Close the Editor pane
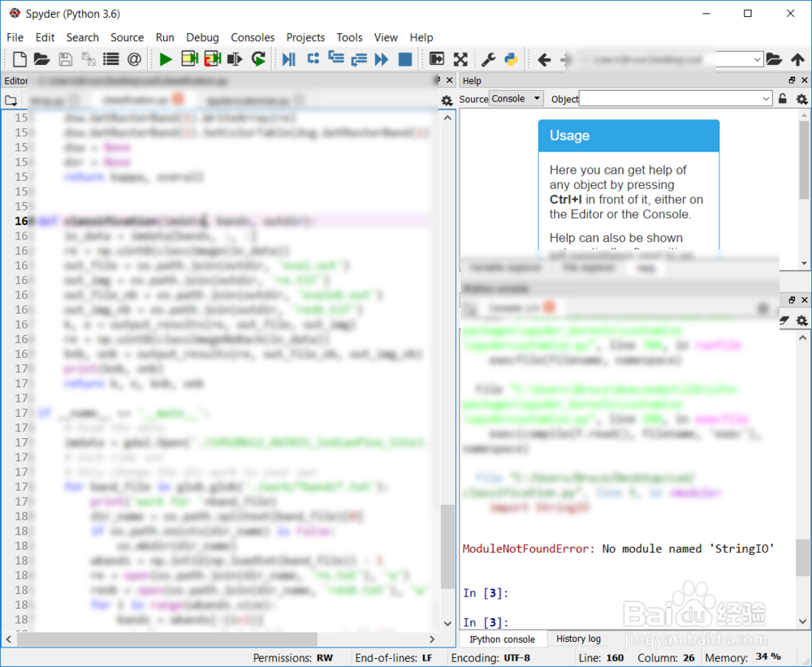The image size is (812, 667). [450, 80]
